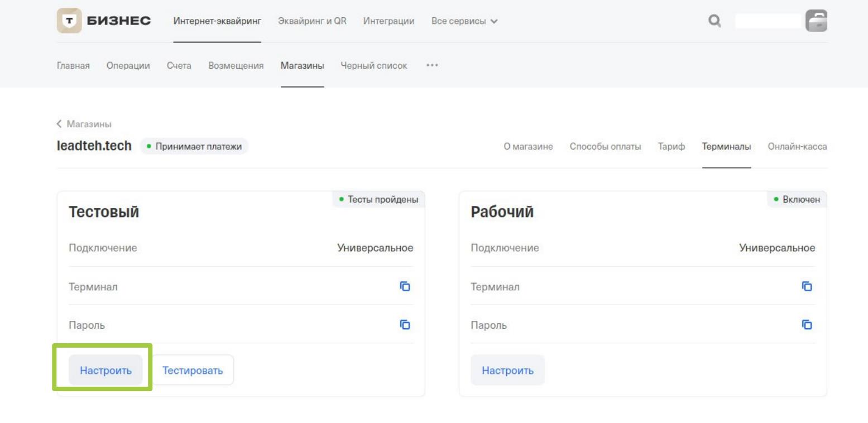868x423 pixels.
Task: Open the account profile briefcase icon
Action: pos(817,21)
